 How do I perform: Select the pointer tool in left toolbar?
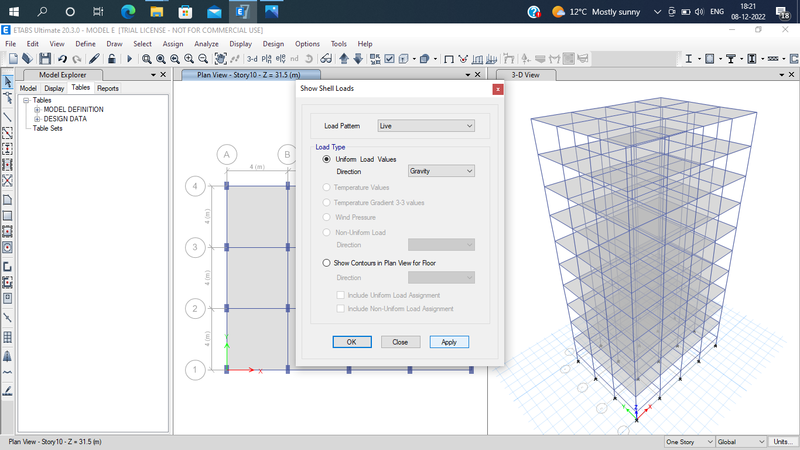point(8,81)
